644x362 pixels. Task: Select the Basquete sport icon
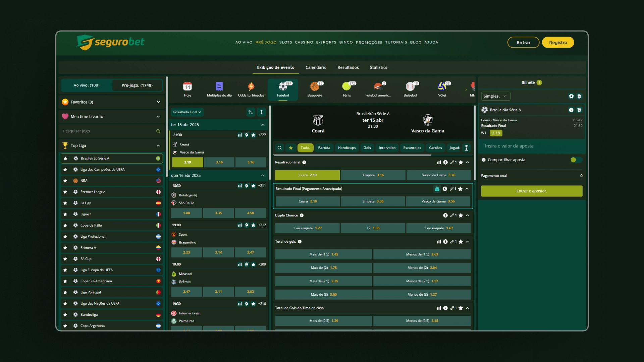tap(315, 86)
